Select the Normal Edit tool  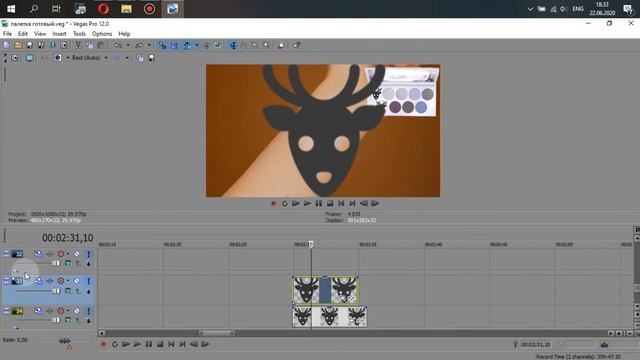tap(233, 45)
